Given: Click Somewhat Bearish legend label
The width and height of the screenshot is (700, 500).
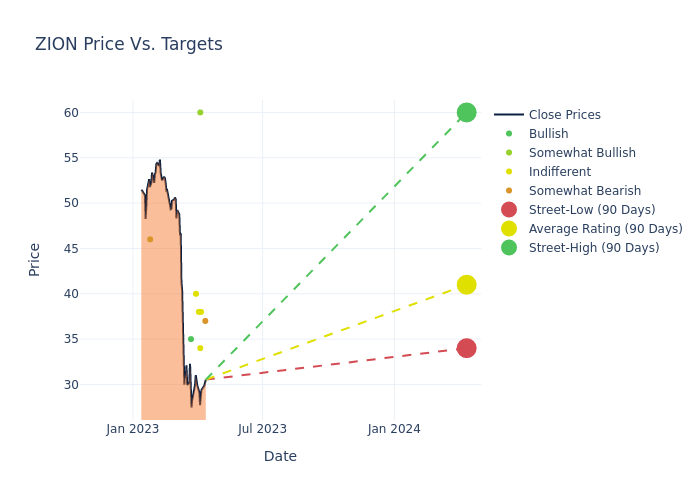Looking at the screenshot, I should click(585, 191).
